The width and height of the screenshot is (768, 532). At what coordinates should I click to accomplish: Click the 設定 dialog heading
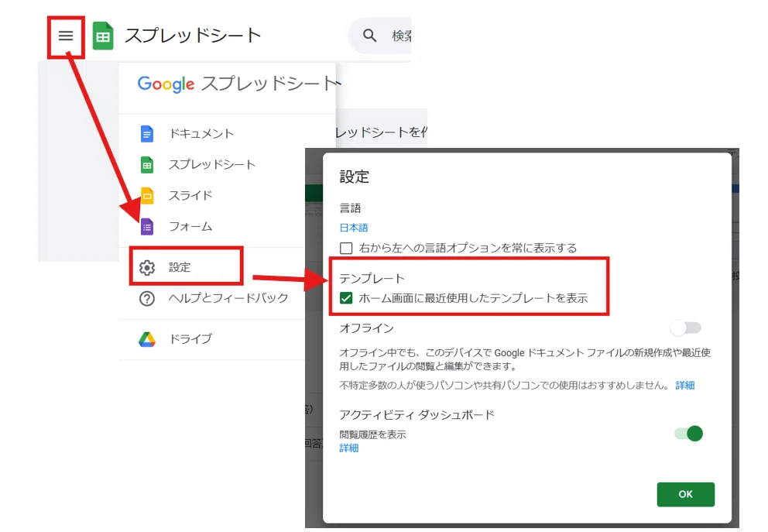click(354, 177)
